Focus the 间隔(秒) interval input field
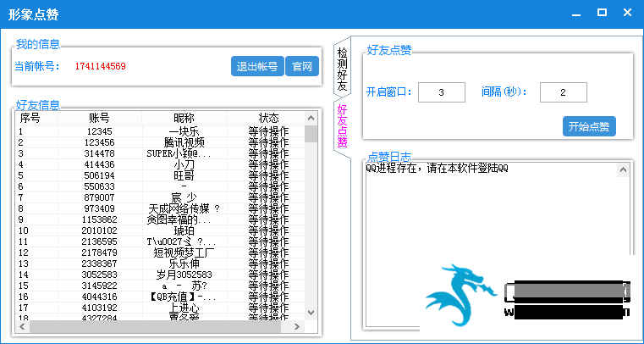 tap(563, 92)
